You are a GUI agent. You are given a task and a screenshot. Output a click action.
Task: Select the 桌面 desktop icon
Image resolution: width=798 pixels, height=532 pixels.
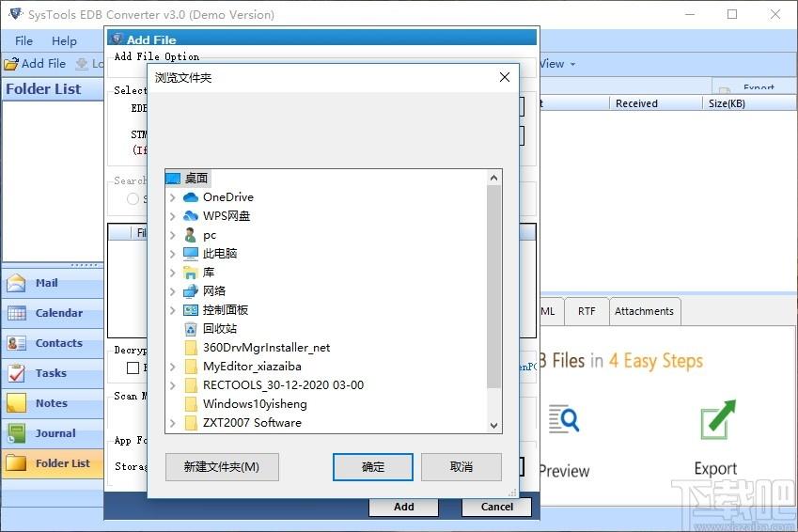tap(173, 179)
